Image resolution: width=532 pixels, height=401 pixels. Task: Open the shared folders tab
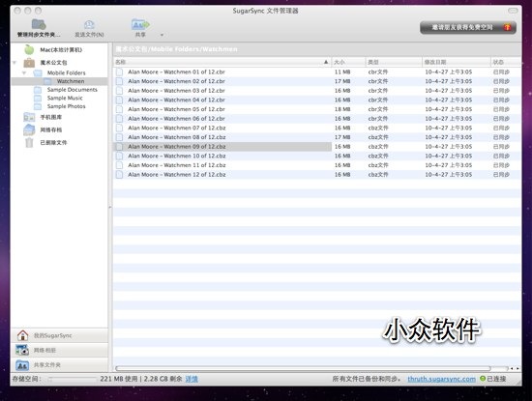59,364
